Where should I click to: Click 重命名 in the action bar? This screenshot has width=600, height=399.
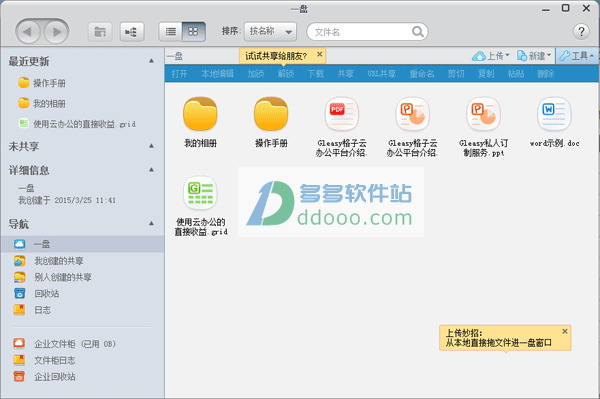(422, 74)
